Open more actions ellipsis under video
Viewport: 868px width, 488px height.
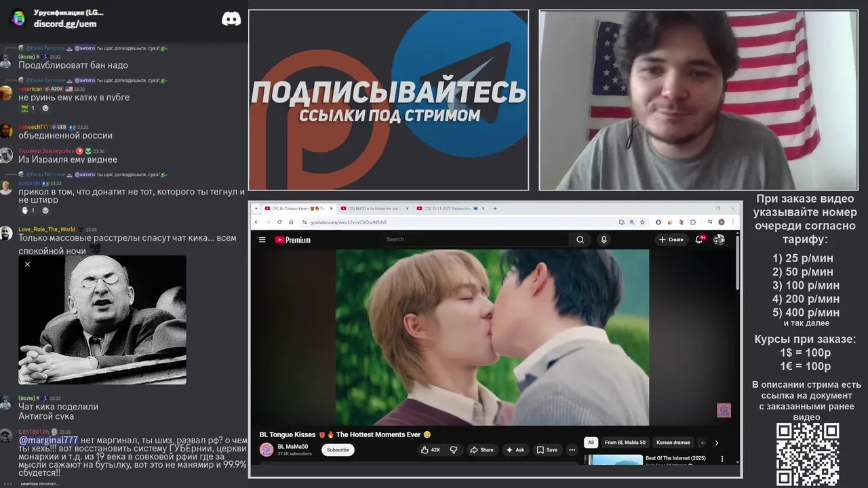click(x=572, y=449)
